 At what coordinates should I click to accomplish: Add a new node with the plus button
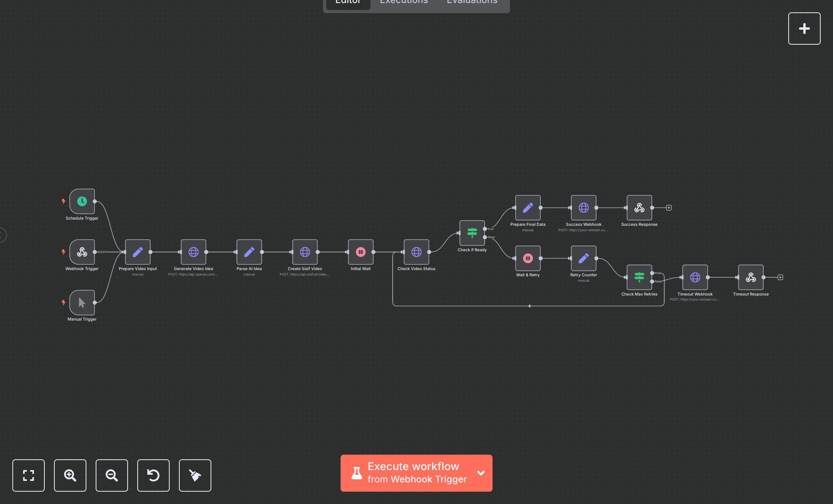pos(804,28)
